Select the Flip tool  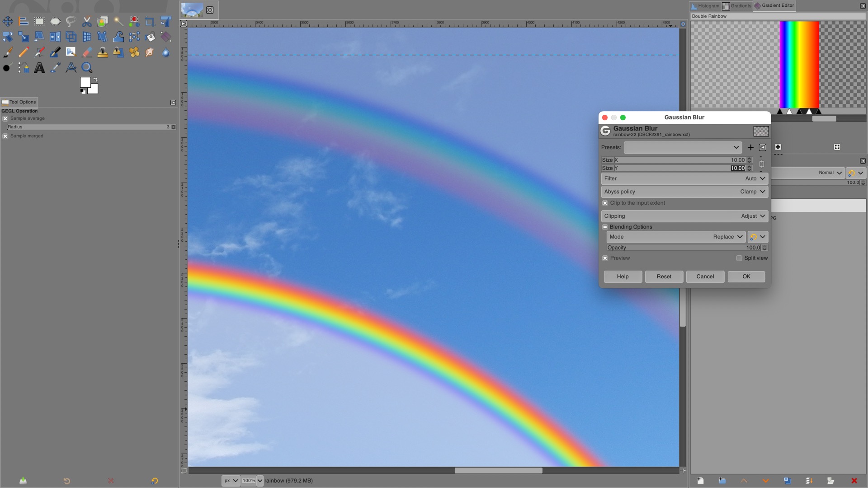click(55, 37)
